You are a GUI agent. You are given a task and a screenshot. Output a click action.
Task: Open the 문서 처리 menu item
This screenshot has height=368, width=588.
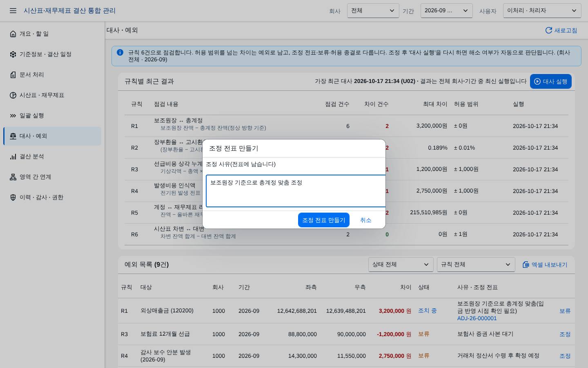pyautogui.click(x=52, y=75)
